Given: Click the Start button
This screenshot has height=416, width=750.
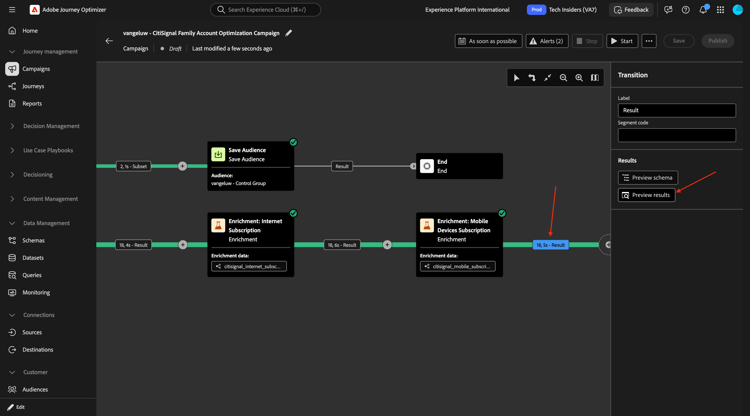Looking at the screenshot, I should tap(622, 41).
